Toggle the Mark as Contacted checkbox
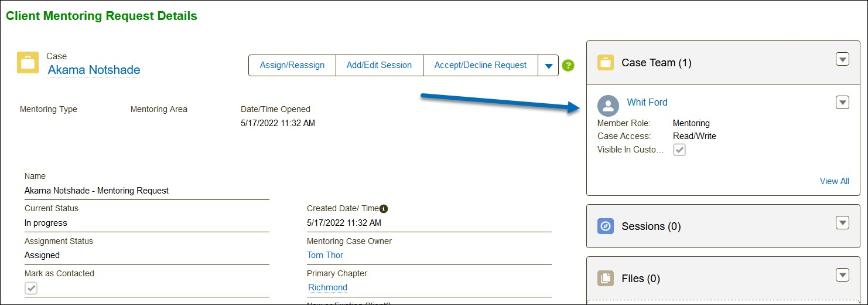Screen dimensions: 868x305 point(31,288)
